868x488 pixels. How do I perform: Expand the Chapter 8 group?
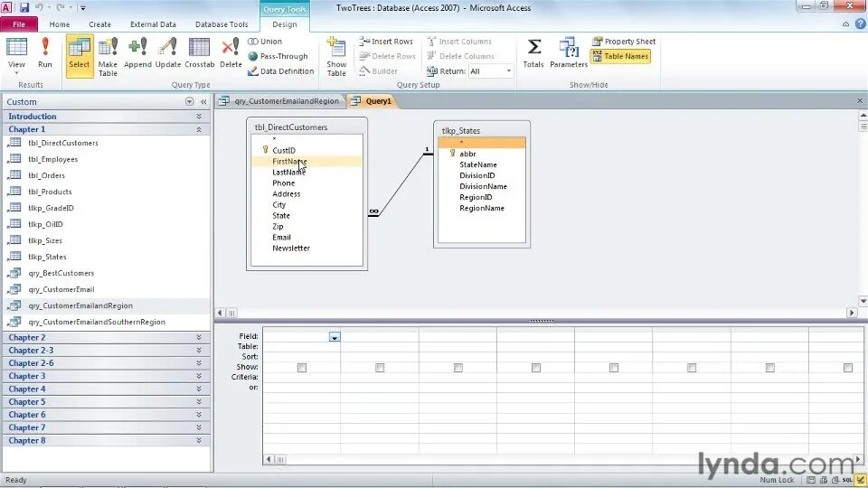tap(106, 440)
